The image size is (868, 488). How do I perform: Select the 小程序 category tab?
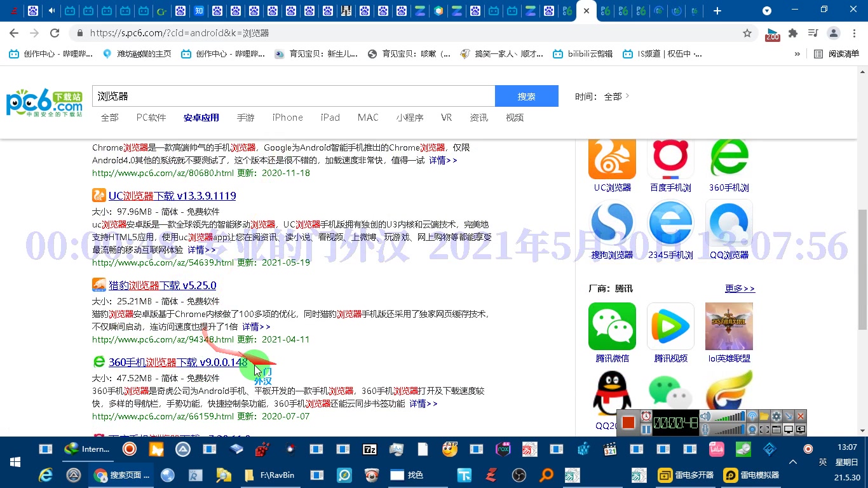pyautogui.click(x=410, y=118)
